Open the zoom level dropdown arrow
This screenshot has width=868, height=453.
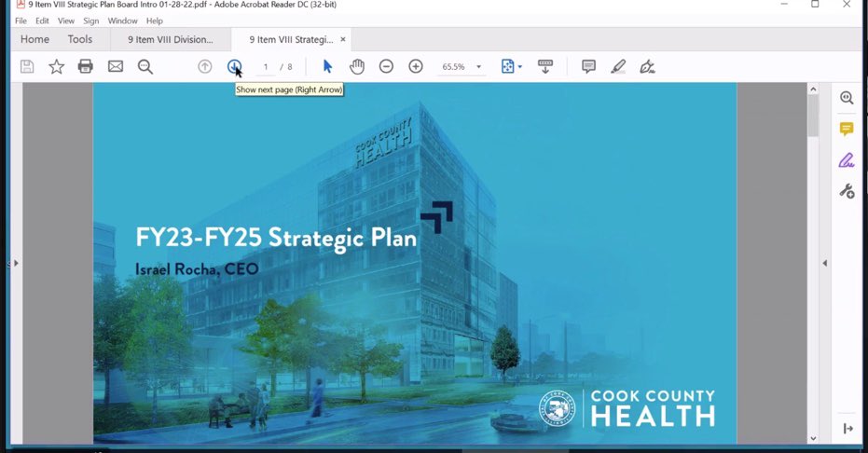[x=479, y=67]
